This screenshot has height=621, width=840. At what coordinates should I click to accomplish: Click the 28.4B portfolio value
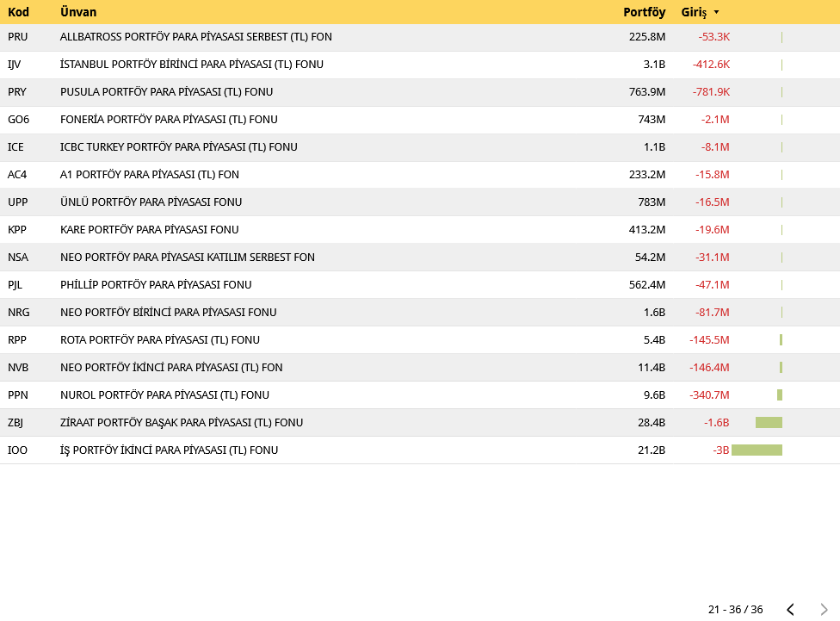(x=652, y=423)
